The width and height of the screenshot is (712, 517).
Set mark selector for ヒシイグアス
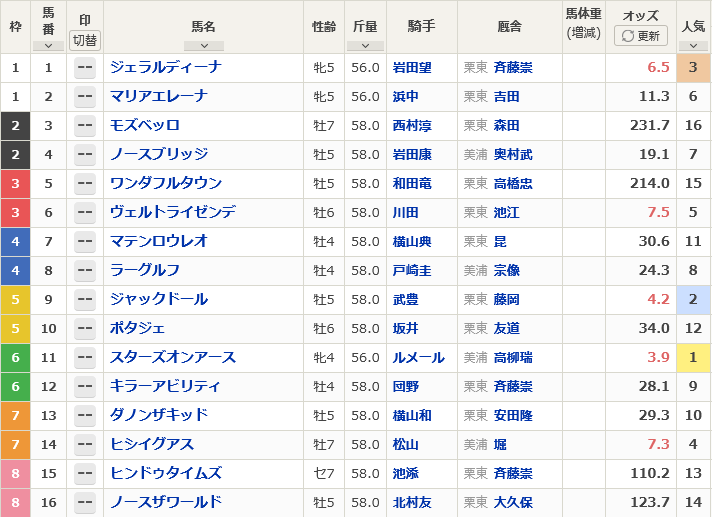point(85,444)
